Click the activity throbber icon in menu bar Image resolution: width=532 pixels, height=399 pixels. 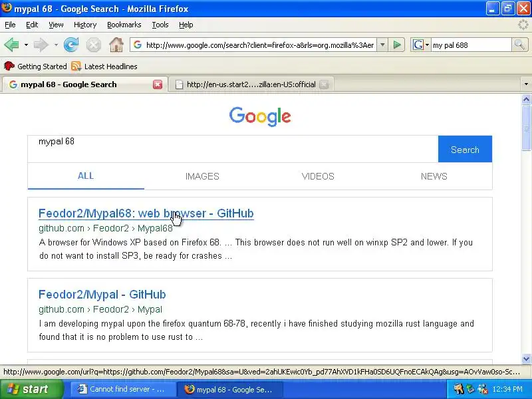point(523,25)
